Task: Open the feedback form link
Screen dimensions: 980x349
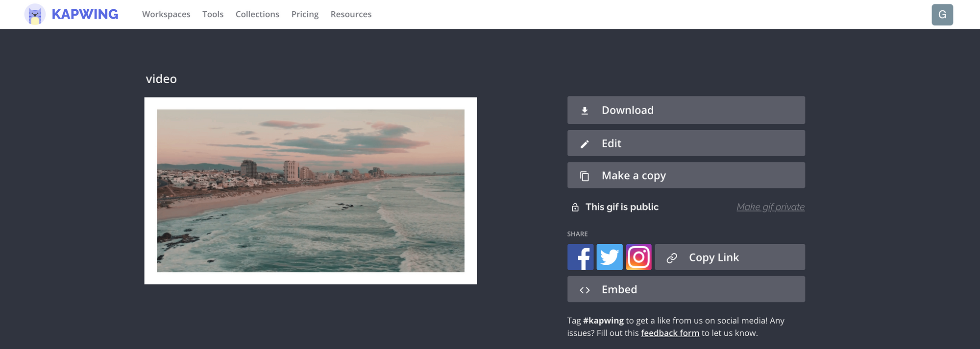Action: point(670,333)
